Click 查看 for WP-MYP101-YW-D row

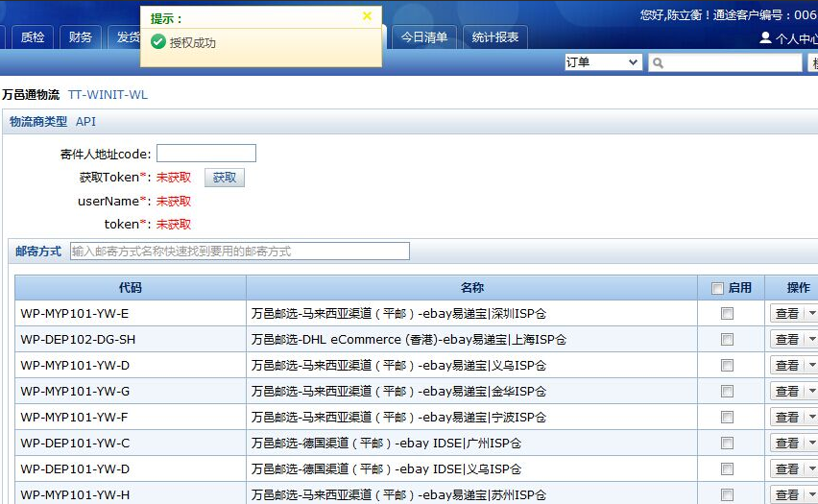[787, 366]
